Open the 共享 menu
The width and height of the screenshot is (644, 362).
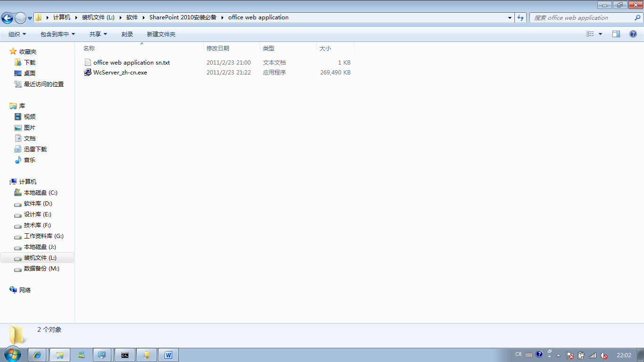(x=99, y=34)
